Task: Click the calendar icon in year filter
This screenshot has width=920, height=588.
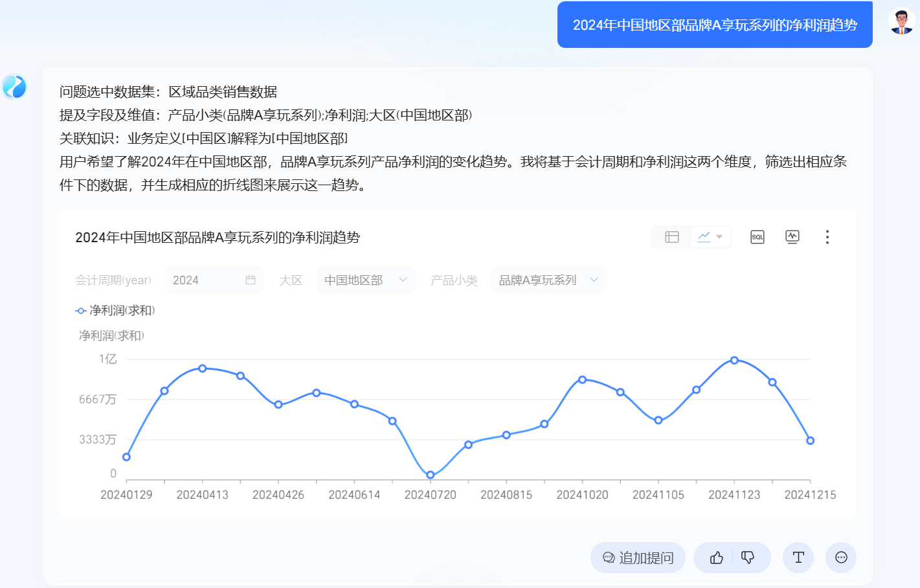Action: pyautogui.click(x=251, y=280)
